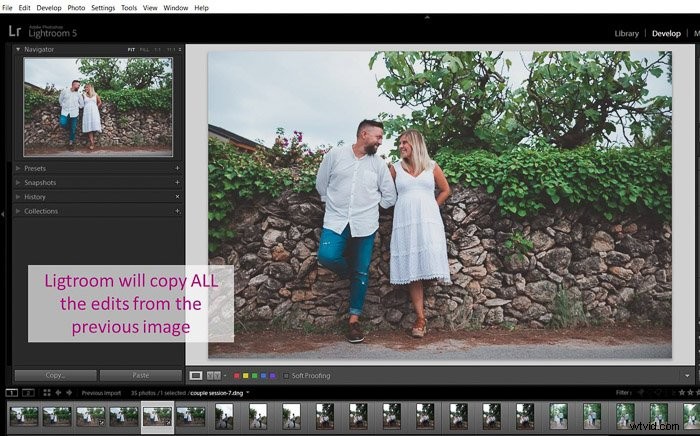Viewport: 700px width, 436px height.
Task: Collapse the Navigator panel
Action: tap(18, 49)
